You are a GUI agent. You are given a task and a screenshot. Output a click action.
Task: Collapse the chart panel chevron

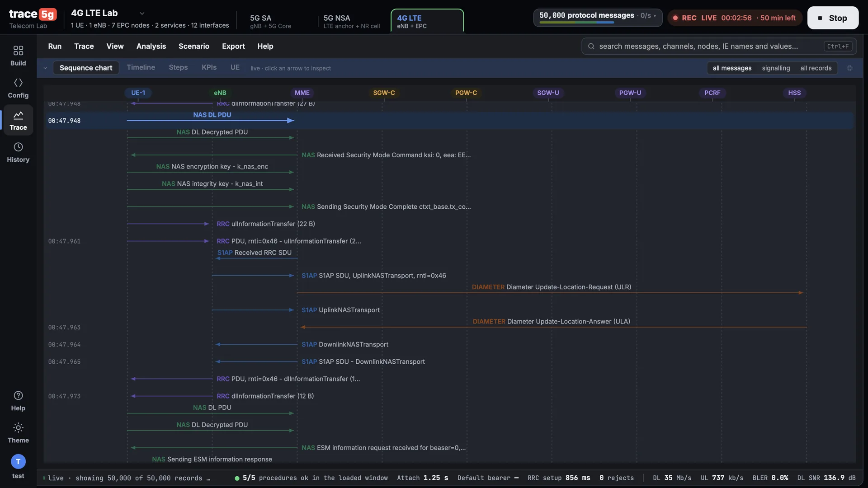[45, 68]
